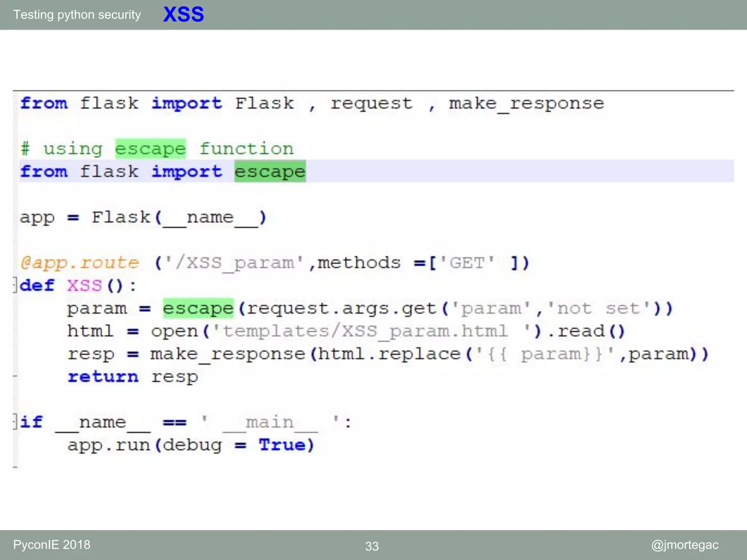Image resolution: width=747 pixels, height=560 pixels.
Task: Click the 'True' keyword in app.run
Action: [x=282, y=445]
